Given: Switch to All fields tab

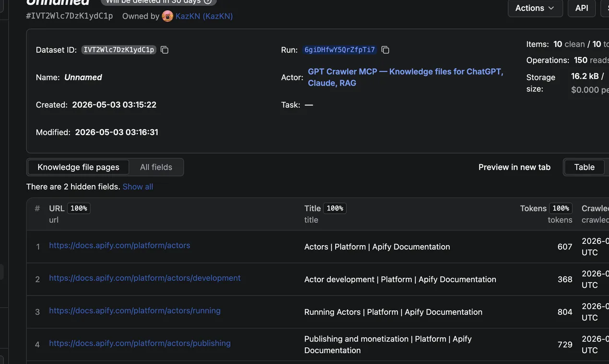Looking at the screenshot, I should click(156, 167).
